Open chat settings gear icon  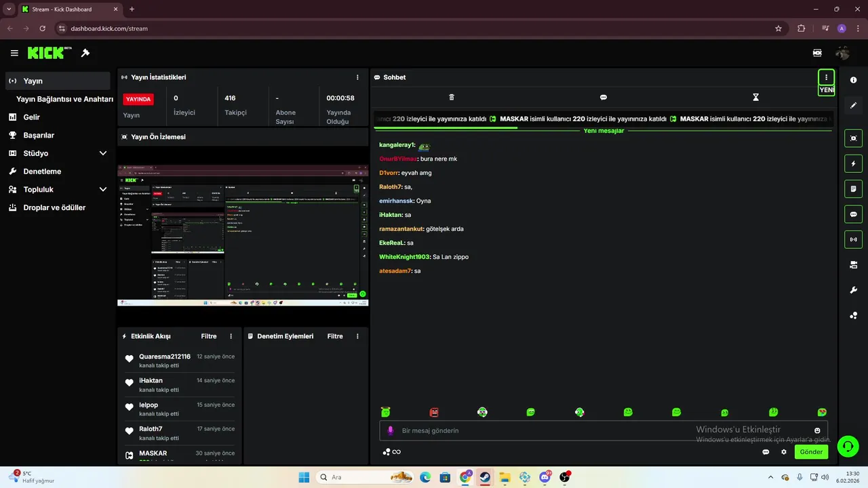(x=784, y=452)
